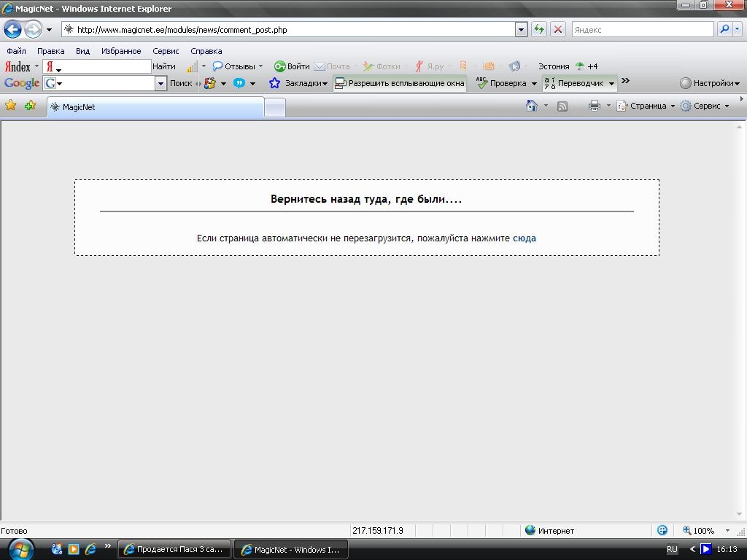The height and width of the screenshot is (560, 747).
Task: Click the RU language indicator
Action: pyautogui.click(x=672, y=549)
